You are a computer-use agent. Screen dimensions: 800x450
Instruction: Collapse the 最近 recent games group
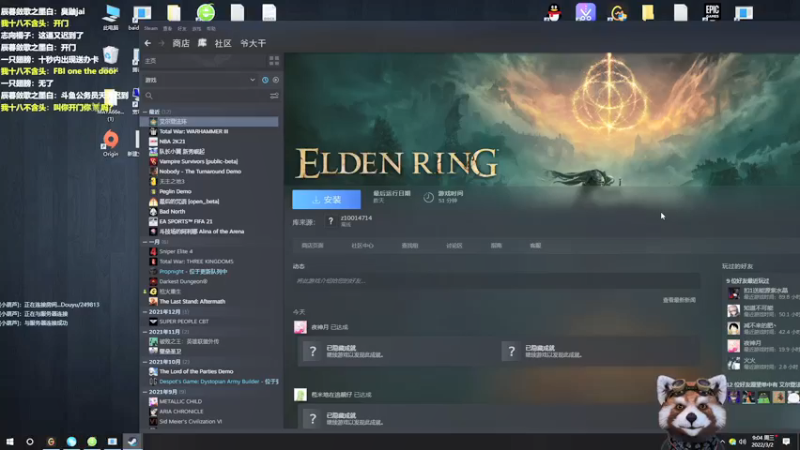click(145, 112)
